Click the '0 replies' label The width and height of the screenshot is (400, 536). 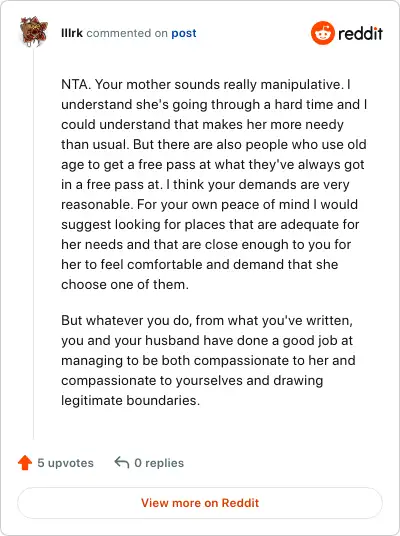point(159,463)
